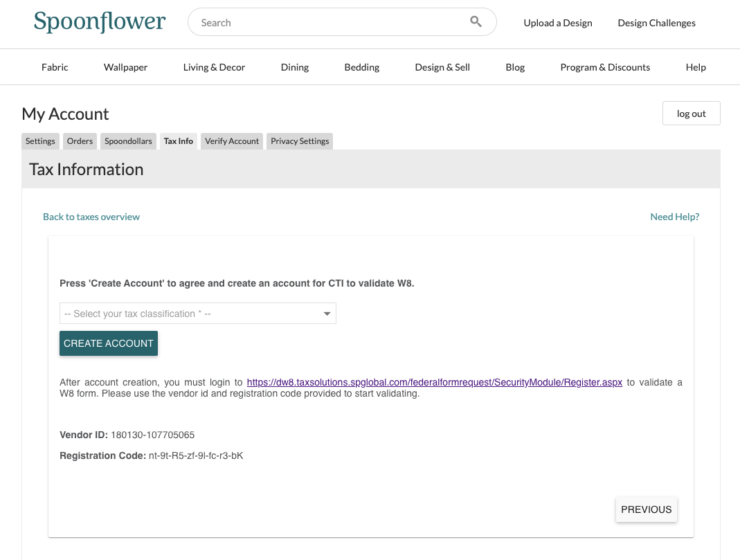Screen dimensions: 740x560
Task: Open Program & Discounts menu
Action: point(605,67)
